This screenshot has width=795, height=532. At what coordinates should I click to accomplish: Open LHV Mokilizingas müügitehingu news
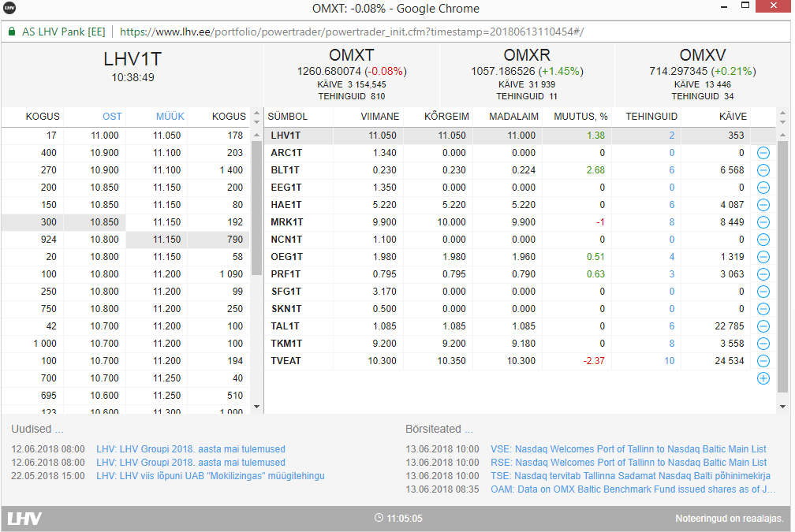point(211,476)
